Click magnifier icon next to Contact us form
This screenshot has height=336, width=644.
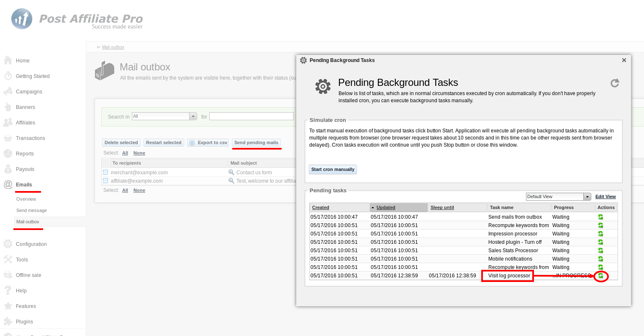231,172
